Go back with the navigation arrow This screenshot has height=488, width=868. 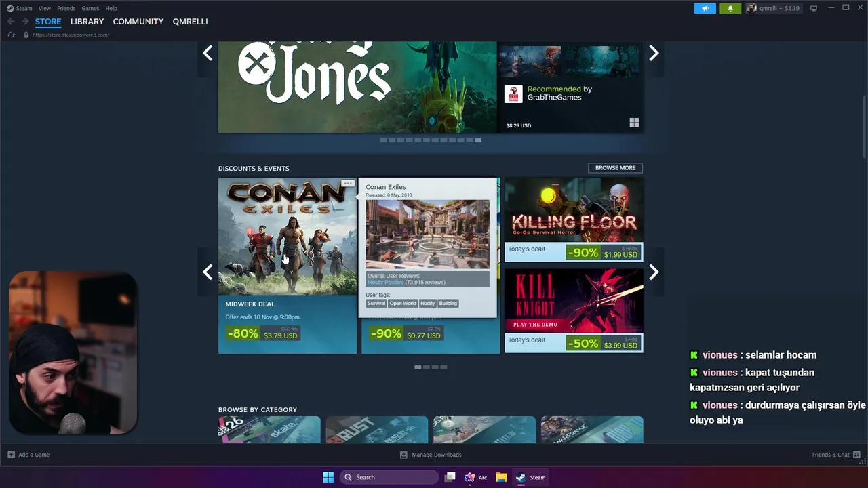(11, 22)
